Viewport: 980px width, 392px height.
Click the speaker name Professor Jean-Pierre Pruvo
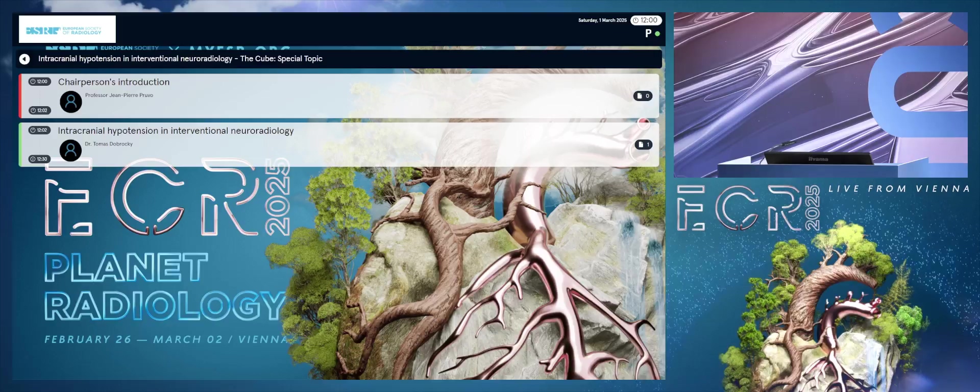[x=119, y=95]
